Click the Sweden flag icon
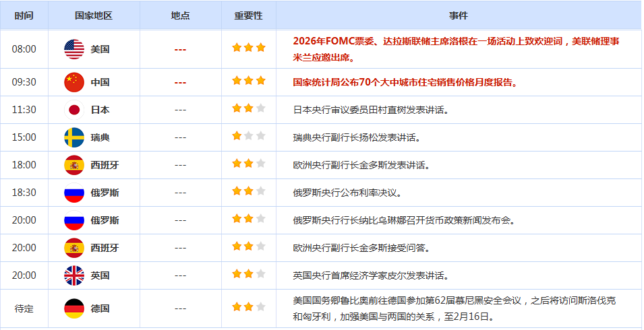Image resolution: width=644 pixels, height=330 pixels. (x=74, y=137)
